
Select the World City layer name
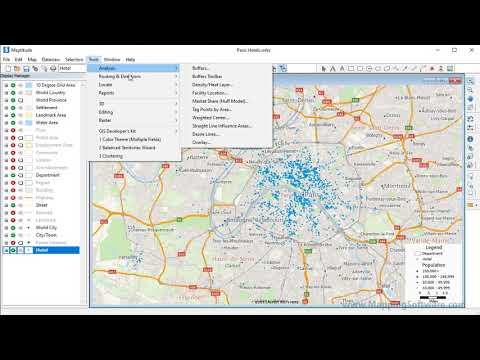pyautogui.click(x=46, y=228)
